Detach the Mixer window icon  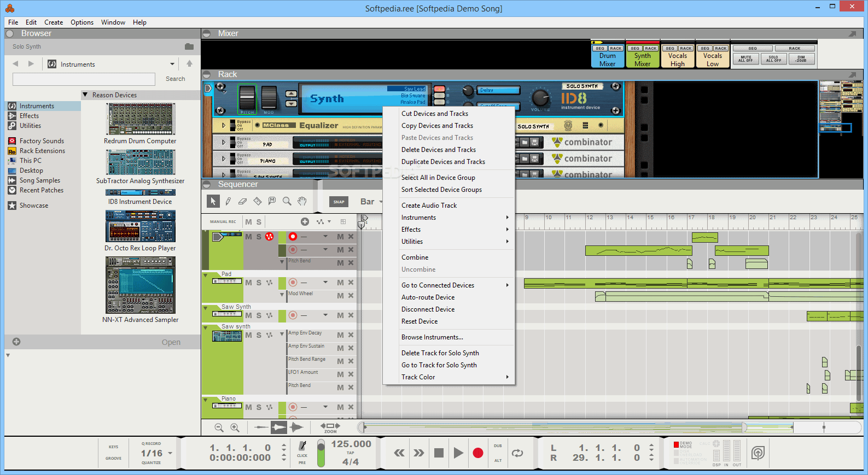tap(852, 33)
